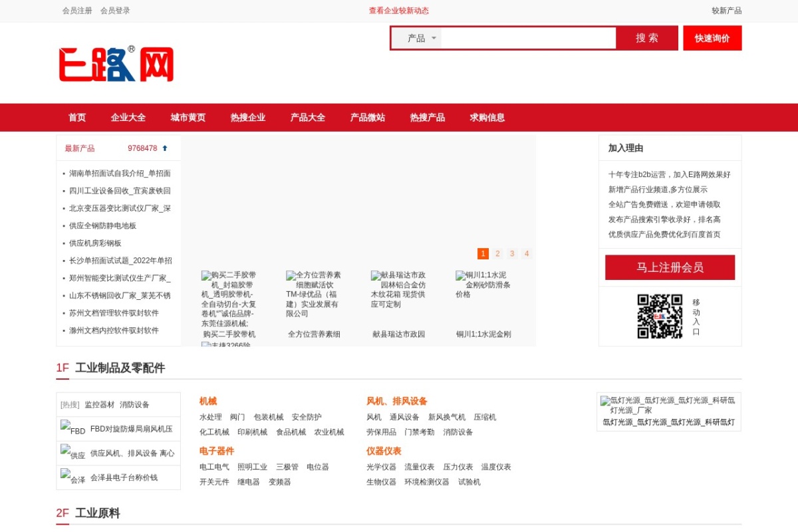Screen dimensions: 798x532
Task: Open 会员注册 link
Action: [77, 11]
